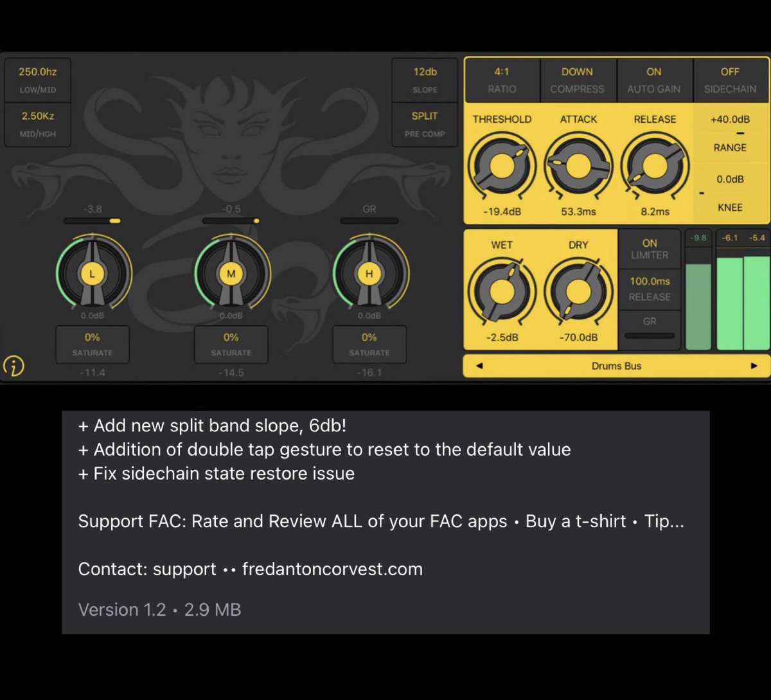The height and width of the screenshot is (700, 771).
Task: Open the info panel via the i icon
Action: pyautogui.click(x=14, y=365)
